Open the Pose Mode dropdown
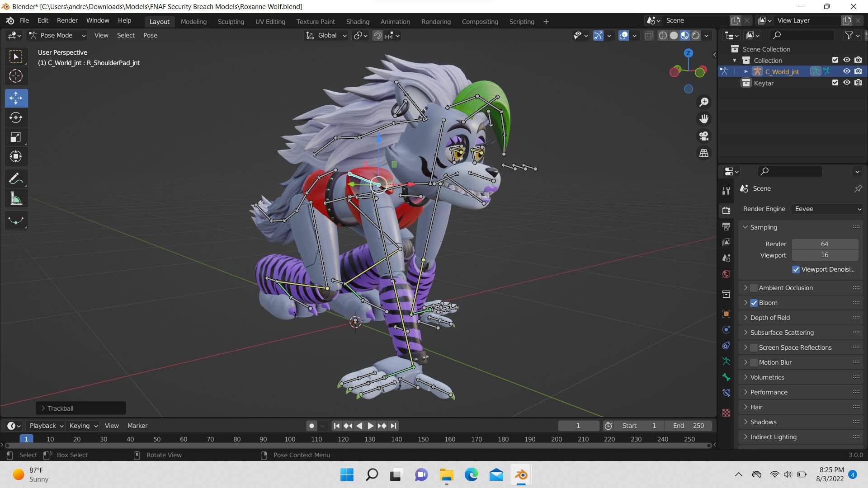This screenshot has width=868, height=488. coord(57,35)
